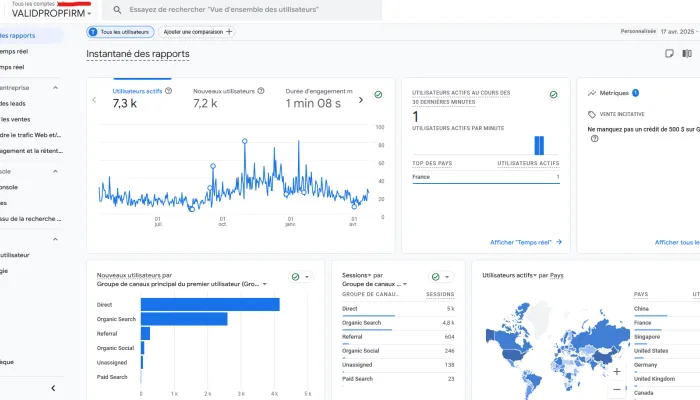Click the Direct bar in channel chart

tap(210, 304)
